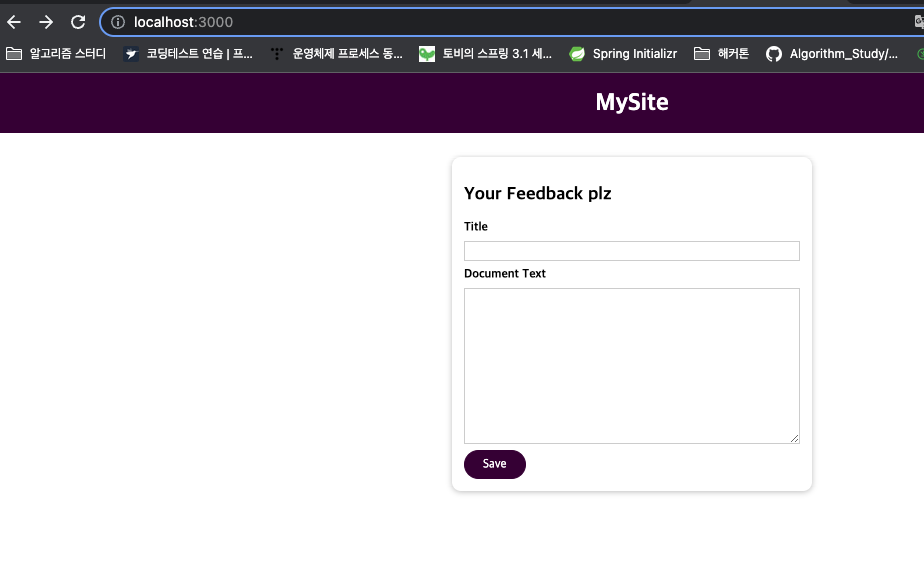Reload the page with the refresh icon
This screenshot has width=924, height=578.
78,22
